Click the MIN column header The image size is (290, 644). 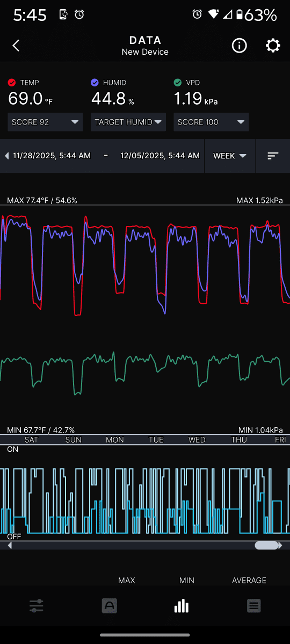click(x=187, y=580)
